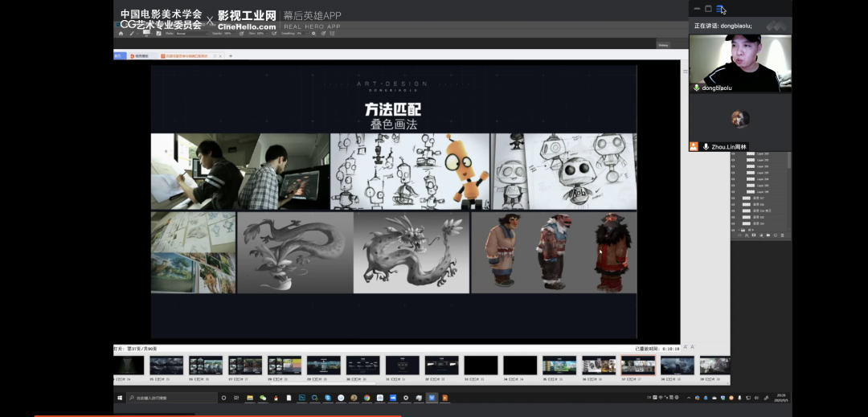868x417 pixels.
Task: Close the presentation document tab
Action: 220,56
